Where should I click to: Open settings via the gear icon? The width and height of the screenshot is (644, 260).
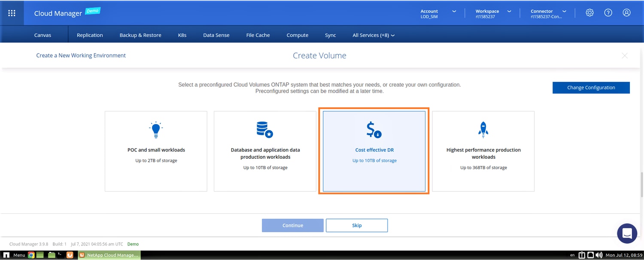coord(589,13)
